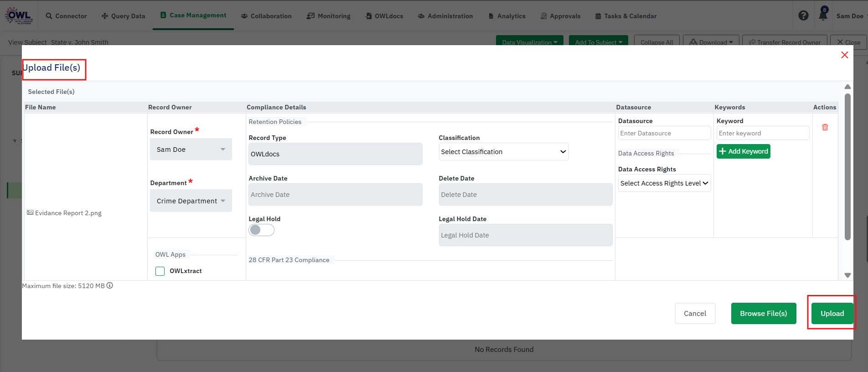Image resolution: width=868 pixels, height=372 pixels.
Task: Toggle the Legal Hold switch
Action: click(x=261, y=230)
